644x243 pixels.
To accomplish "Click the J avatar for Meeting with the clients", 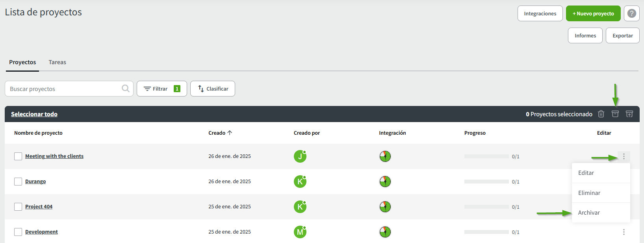I will [300, 156].
